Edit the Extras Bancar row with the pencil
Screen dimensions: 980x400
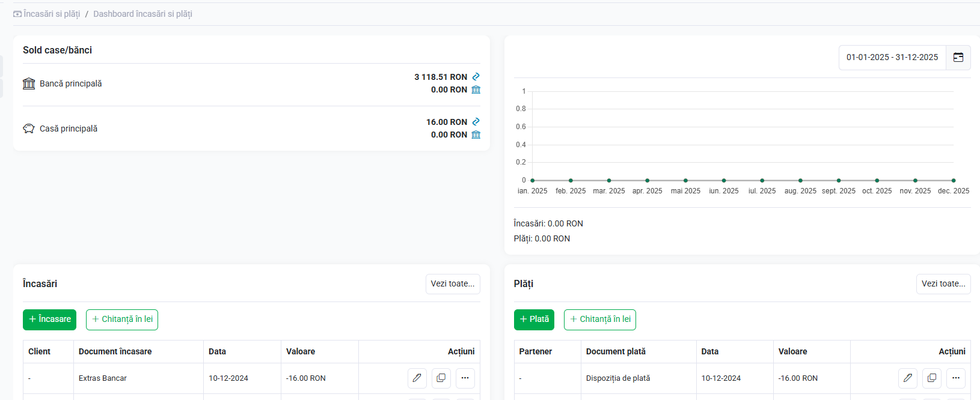pos(417,378)
